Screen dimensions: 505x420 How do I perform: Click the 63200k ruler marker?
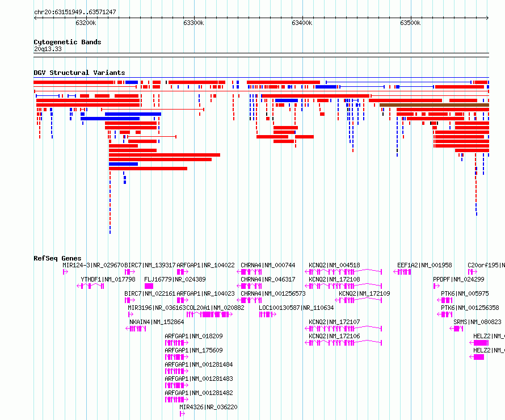(x=86, y=23)
